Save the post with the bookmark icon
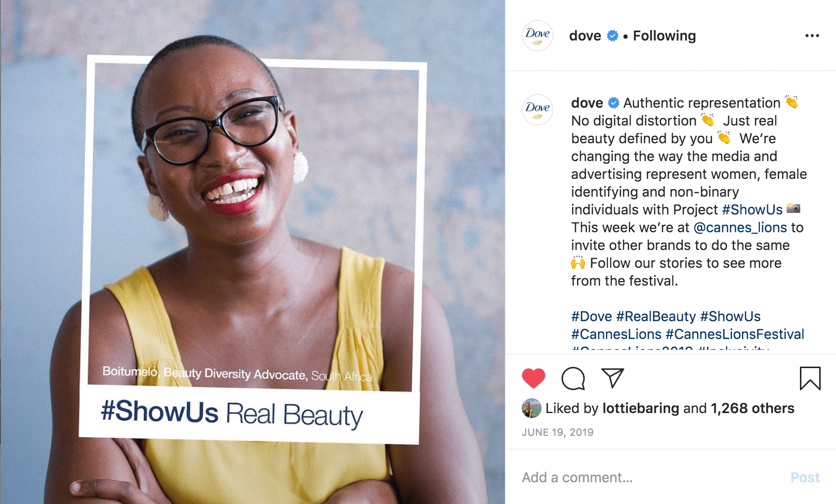836x504 pixels. click(810, 378)
